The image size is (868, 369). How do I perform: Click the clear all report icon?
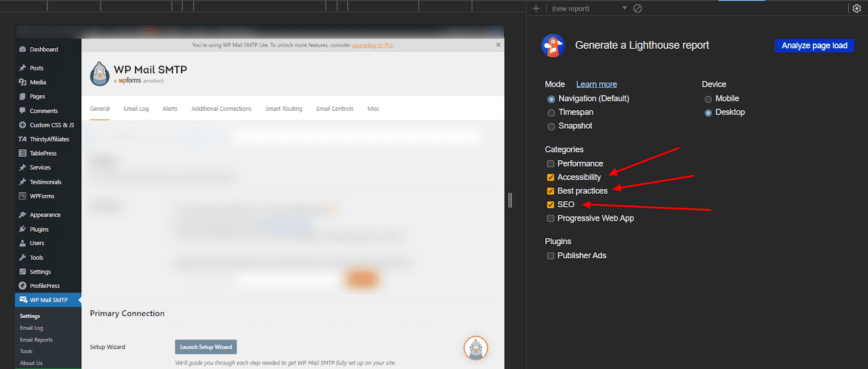638,8
